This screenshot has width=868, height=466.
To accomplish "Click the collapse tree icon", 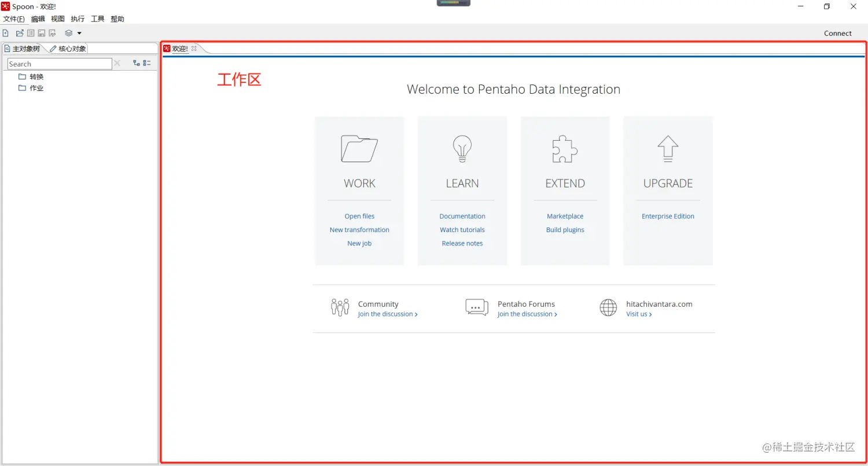I will [147, 63].
